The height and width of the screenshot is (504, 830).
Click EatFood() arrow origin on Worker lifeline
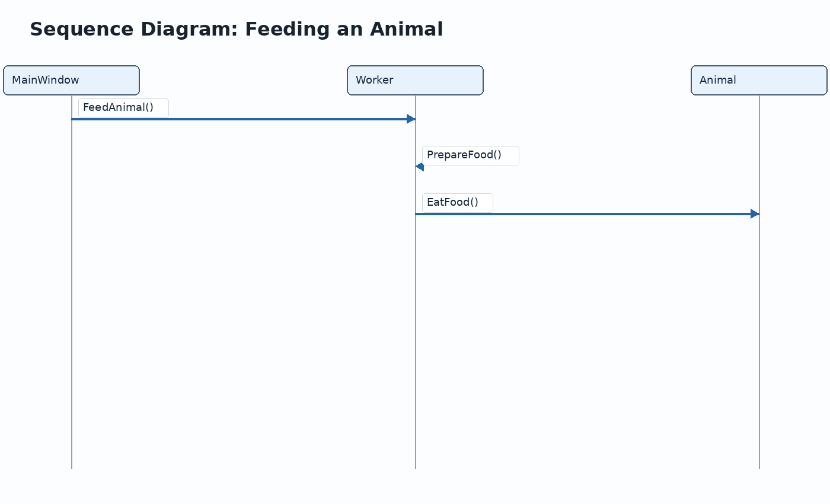(x=416, y=214)
